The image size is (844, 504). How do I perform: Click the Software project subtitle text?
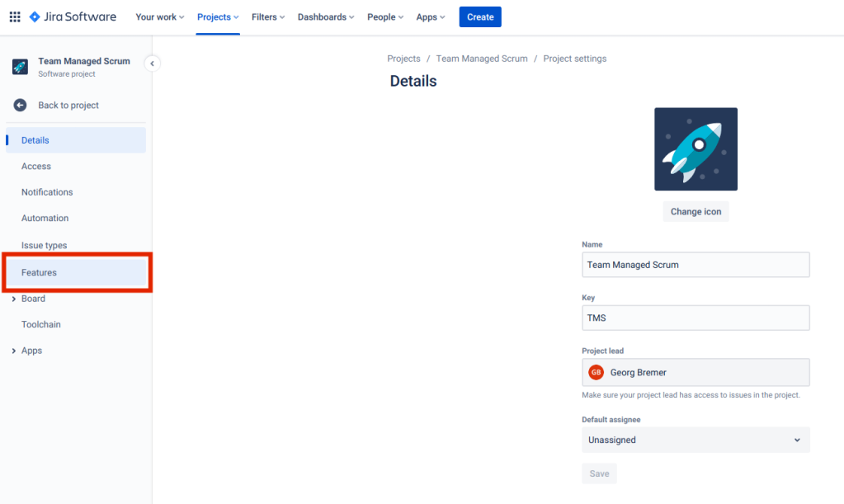(67, 74)
